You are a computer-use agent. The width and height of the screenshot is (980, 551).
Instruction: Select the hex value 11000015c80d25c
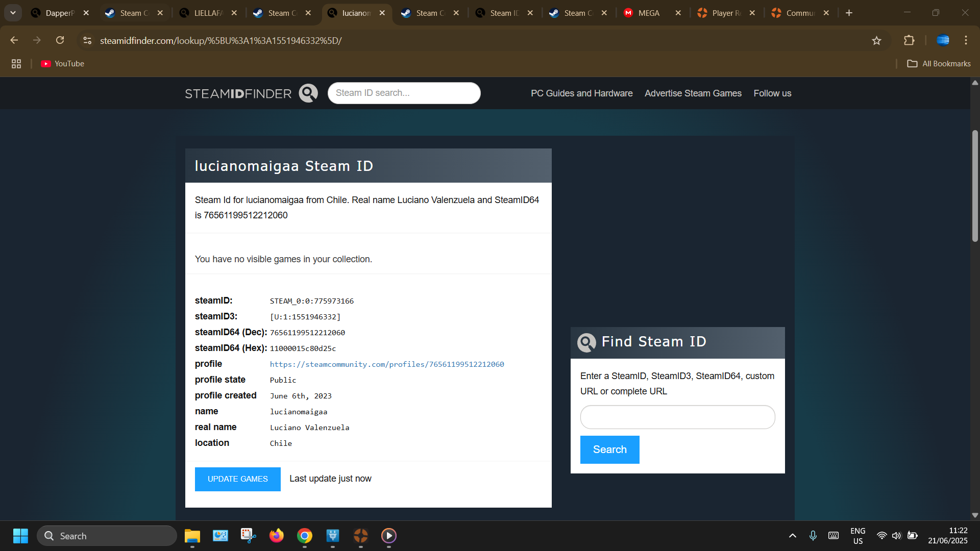[x=303, y=348]
